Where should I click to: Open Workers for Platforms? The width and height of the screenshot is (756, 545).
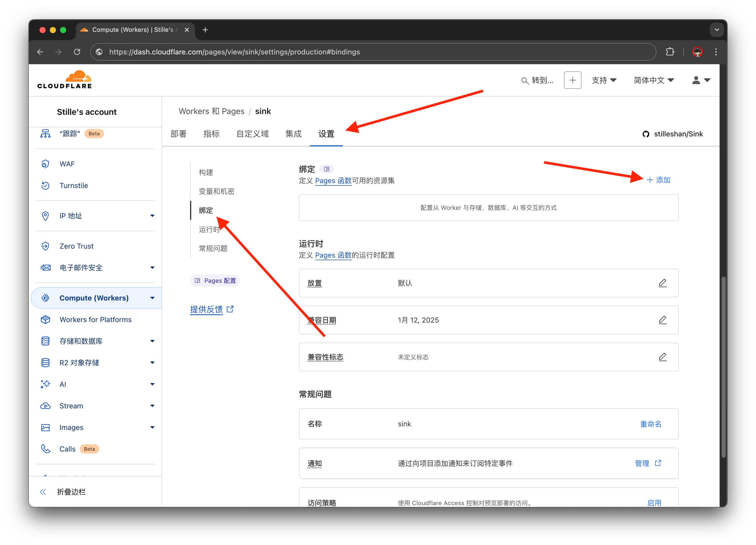tap(95, 320)
